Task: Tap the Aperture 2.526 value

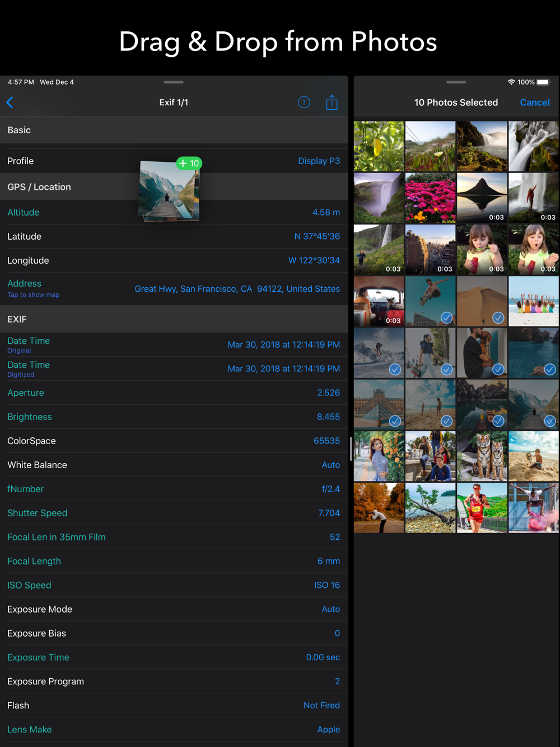Action: click(329, 393)
